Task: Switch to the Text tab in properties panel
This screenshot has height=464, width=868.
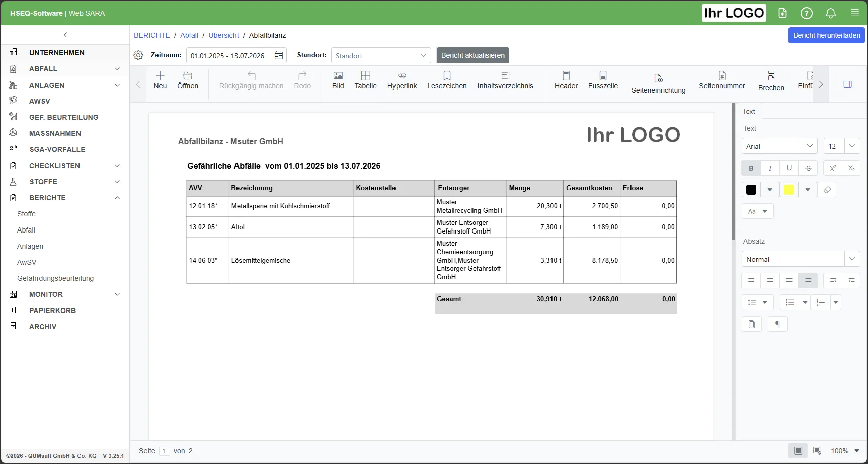Action: coord(749,111)
